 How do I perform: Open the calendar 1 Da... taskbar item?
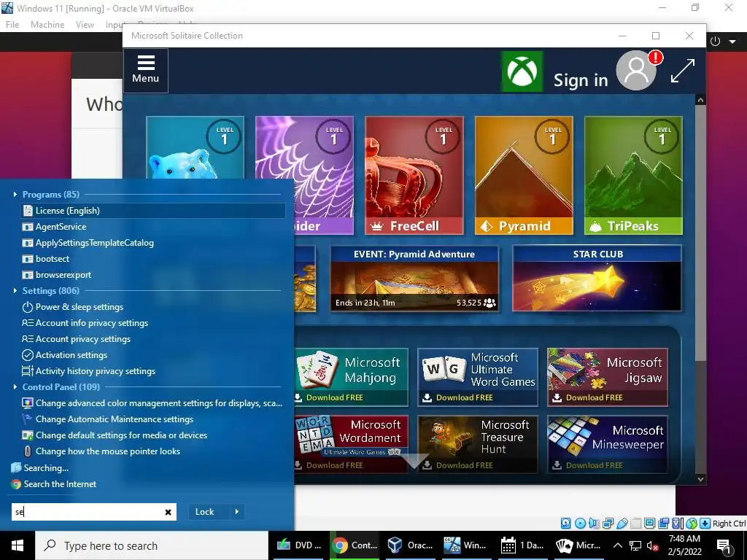point(522,545)
